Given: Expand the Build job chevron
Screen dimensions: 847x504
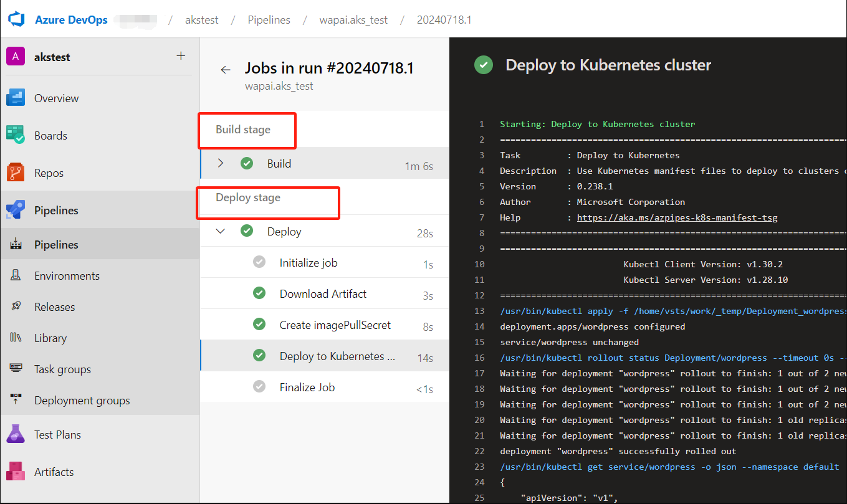Looking at the screenshot, I should pyautogui.click(x=221, y=163).
